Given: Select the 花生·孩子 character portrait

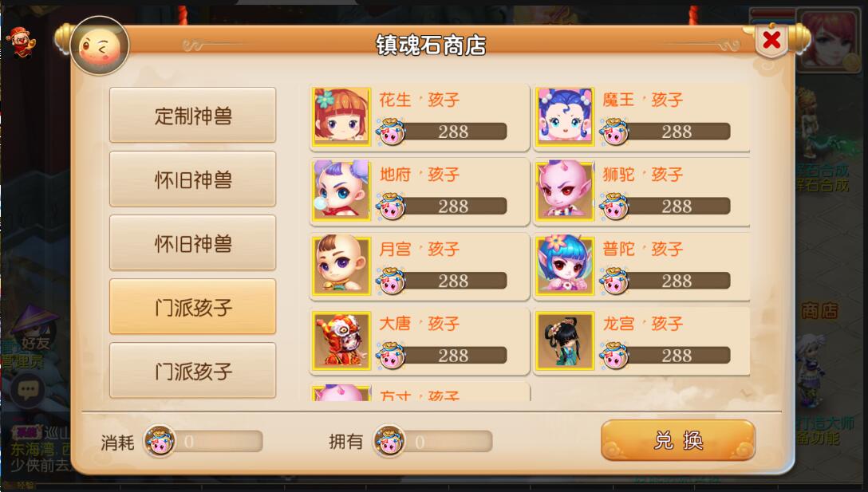Looking at the screenshot, I should [341, 116].
